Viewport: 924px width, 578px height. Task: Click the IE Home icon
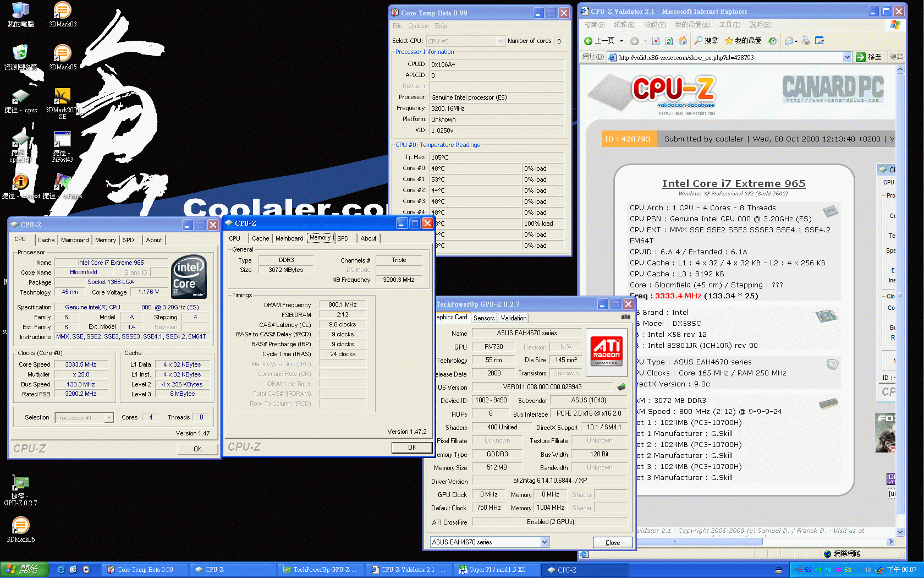click(x=683, y=41)
